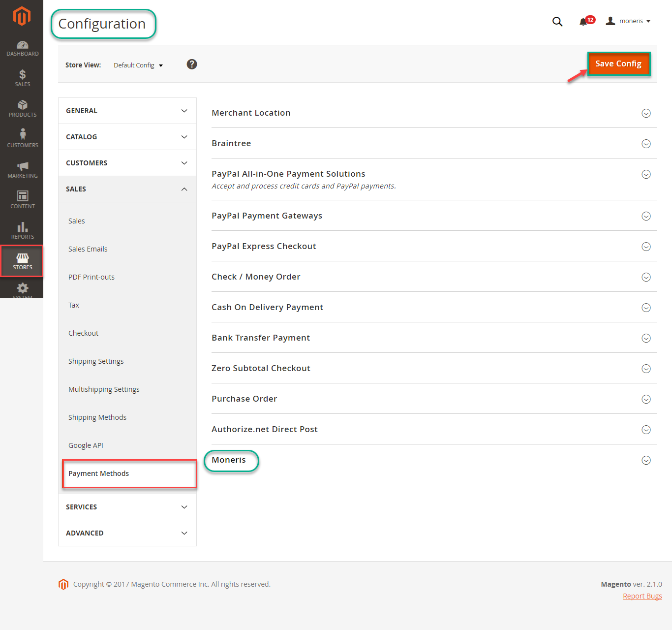The height and width of the screenshot is (630, 672).
Task: Open the Store View Default Config dropdown
Action: [138, 65]
